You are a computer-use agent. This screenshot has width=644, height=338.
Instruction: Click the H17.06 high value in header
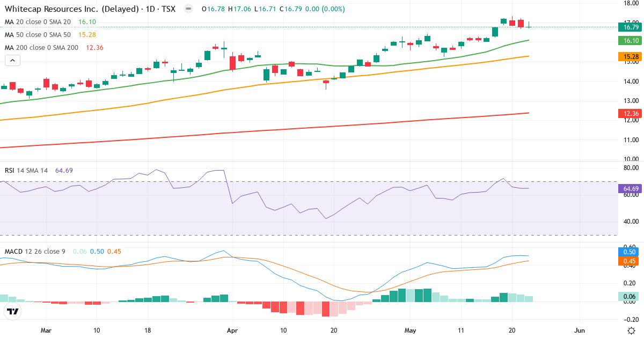pyautogui.click(x=239, y=9)
